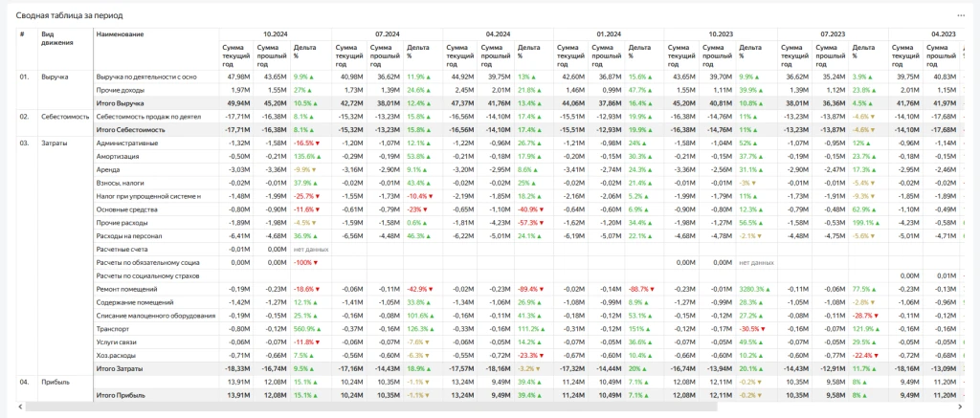Select the 'Себестоимость' row group cell
The image size is (980, 418).
[65, 116]
